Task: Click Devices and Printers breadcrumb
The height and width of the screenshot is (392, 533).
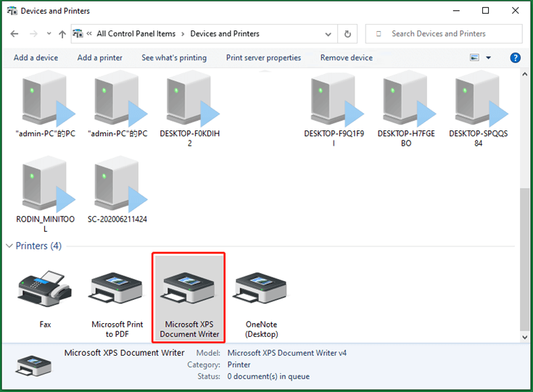Action: (x=225, y=33)
